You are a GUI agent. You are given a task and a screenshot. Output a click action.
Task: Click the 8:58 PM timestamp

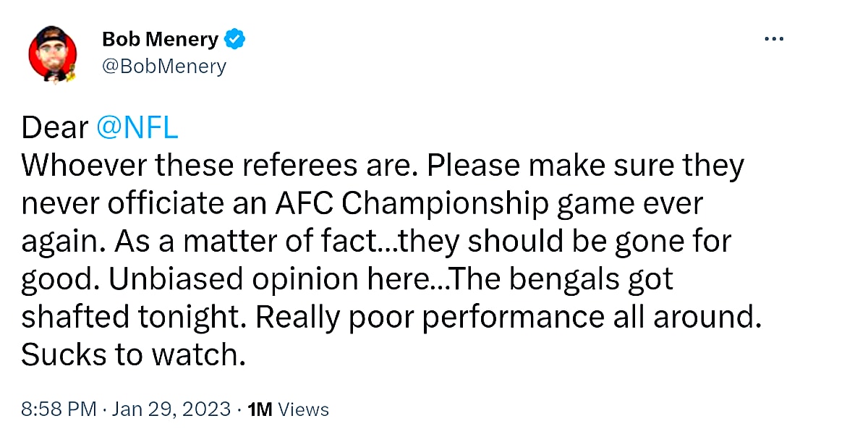(59, 409)
